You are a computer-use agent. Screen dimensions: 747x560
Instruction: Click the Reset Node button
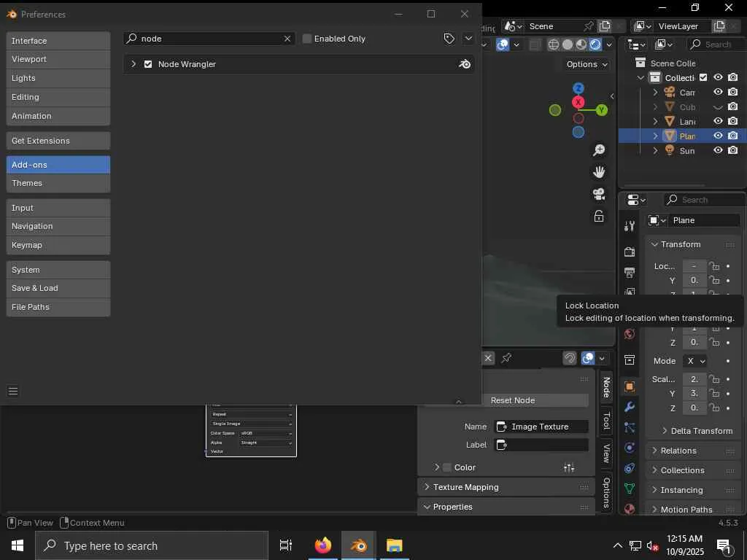[513, 400]
